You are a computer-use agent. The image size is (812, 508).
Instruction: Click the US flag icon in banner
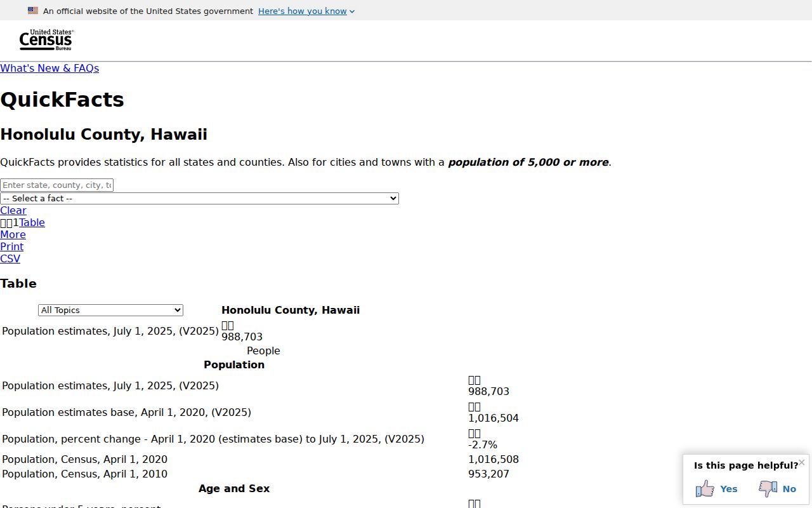pyautogui.click(x=33, y=11)
